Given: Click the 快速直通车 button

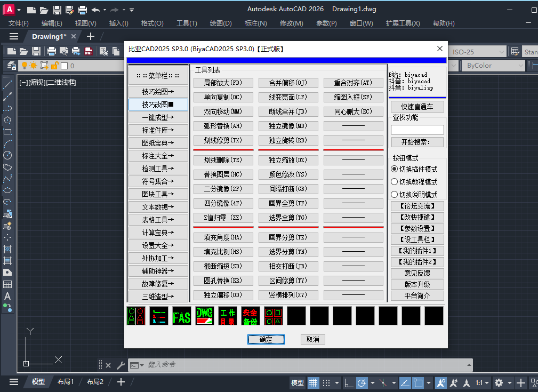Looking at the screenshot, I should (x=417, y=107).
